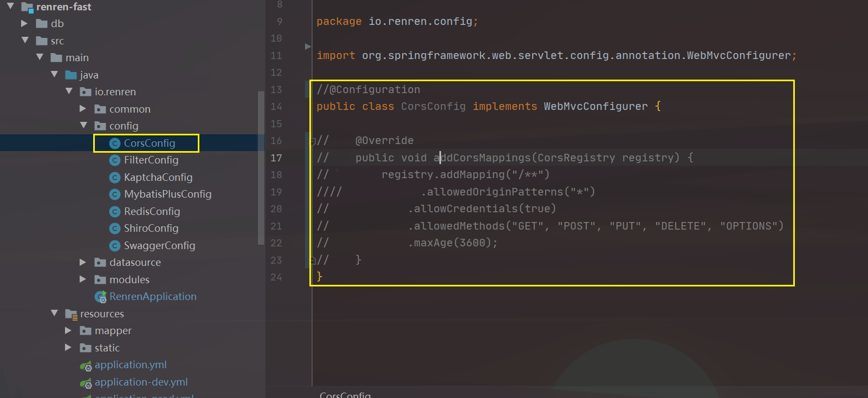Click the application.yml Spring config icon
The image size is (868, 398).
[x=86, y=366]
